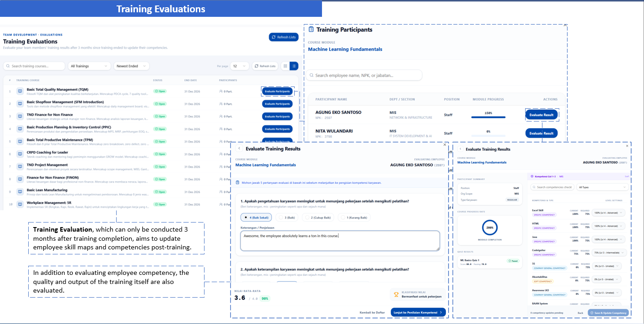Image resolution: width=644 pixels, height=324 pixels.
Task: Open the All Types competency filter dropdown
Action: coord(603,187)
